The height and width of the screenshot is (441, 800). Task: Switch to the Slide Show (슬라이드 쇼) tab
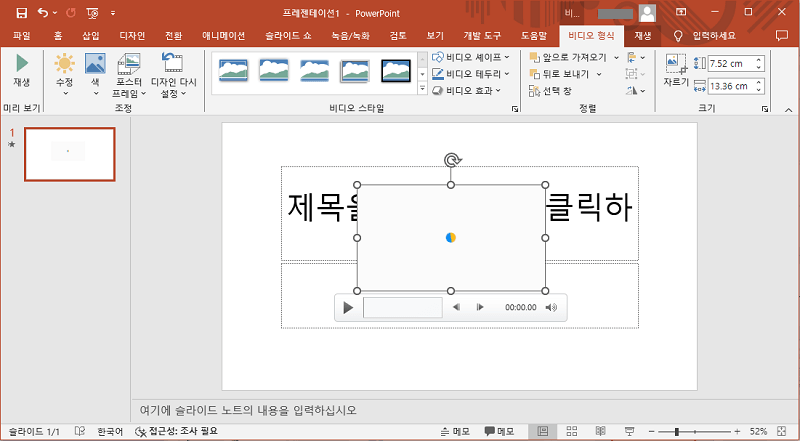pos(288,36)
